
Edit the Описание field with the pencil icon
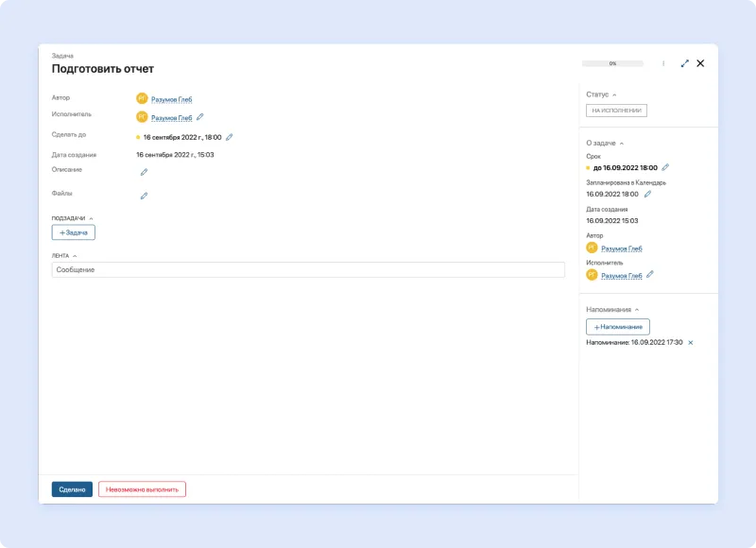(144, 172)
